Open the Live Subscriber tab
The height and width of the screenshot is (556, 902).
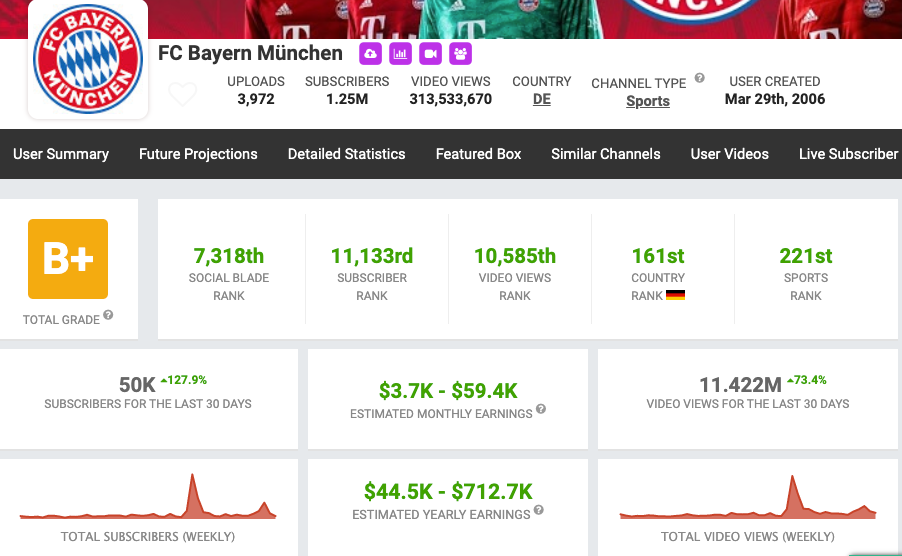[x=849, y=154]
